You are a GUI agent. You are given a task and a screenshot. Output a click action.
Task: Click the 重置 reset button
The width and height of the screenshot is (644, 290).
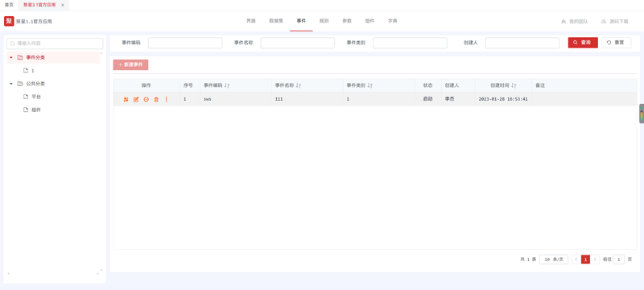616,43
